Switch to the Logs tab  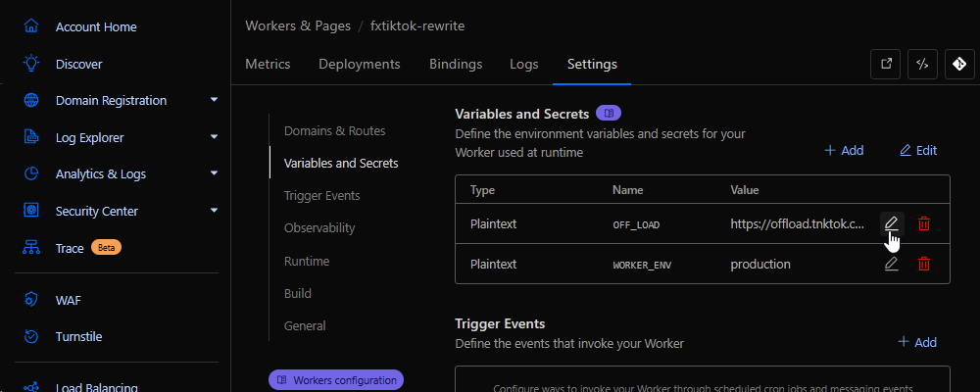(x=523, y=64)
